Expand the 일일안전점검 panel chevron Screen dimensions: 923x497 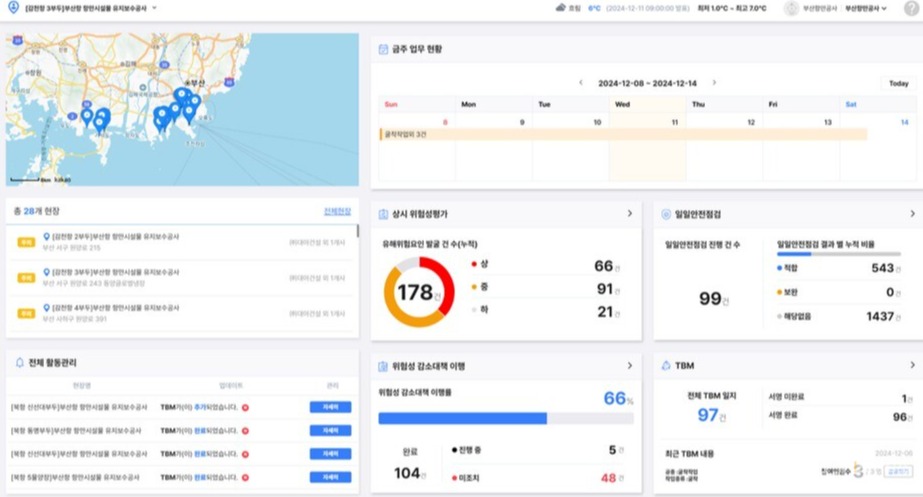[912, 213]
